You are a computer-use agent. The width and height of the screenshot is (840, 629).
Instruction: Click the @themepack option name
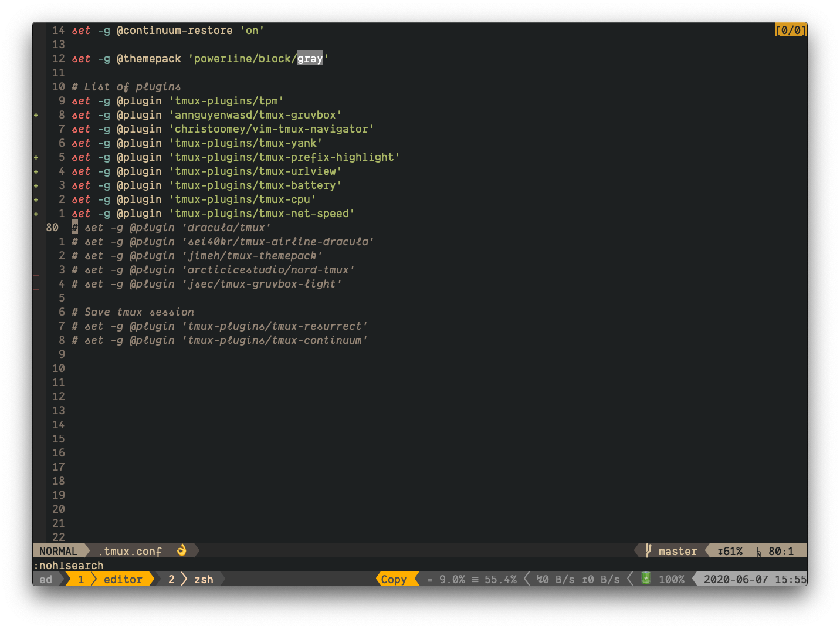tap(149, 58)
